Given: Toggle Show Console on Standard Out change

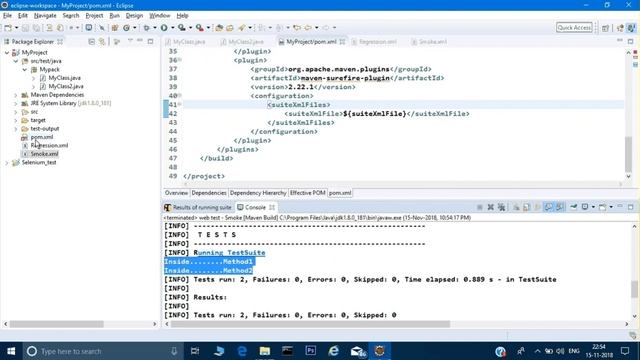Looking at the screenshot, I should click(549, 207).
